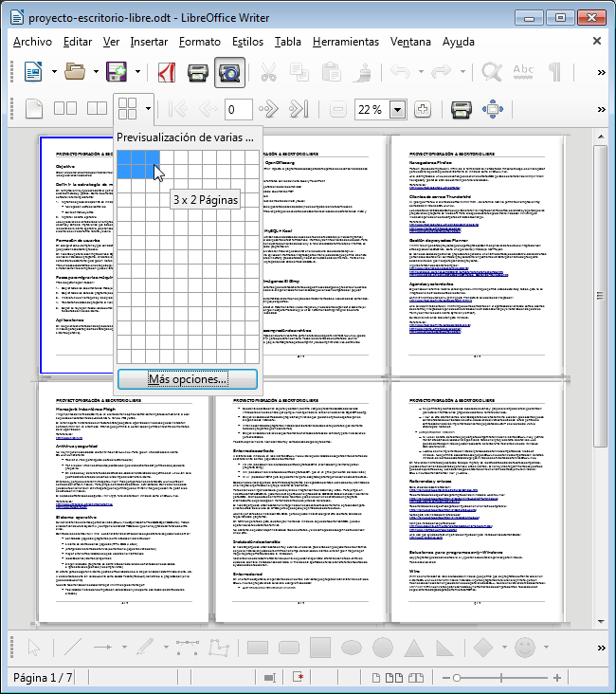Switch to two pages preview

pos(66,109)
